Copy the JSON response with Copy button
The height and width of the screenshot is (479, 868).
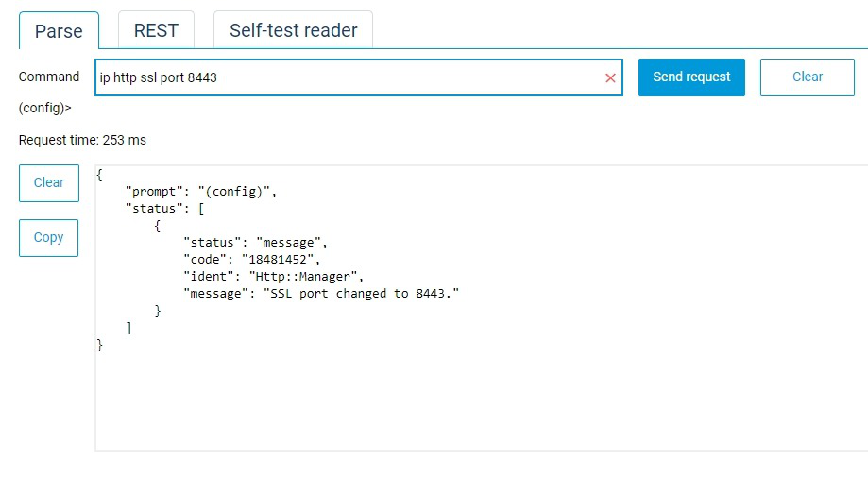pos(48,238)
